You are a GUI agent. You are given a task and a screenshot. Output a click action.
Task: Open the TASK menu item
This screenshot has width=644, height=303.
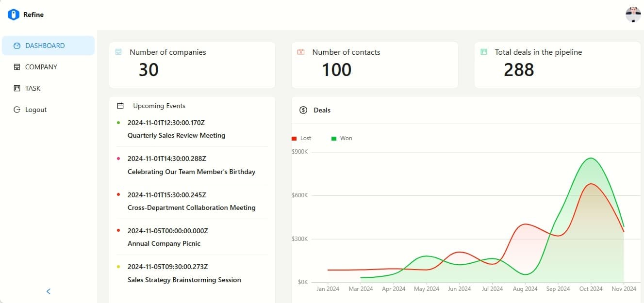pyautogui.click(x=48, y=88)
